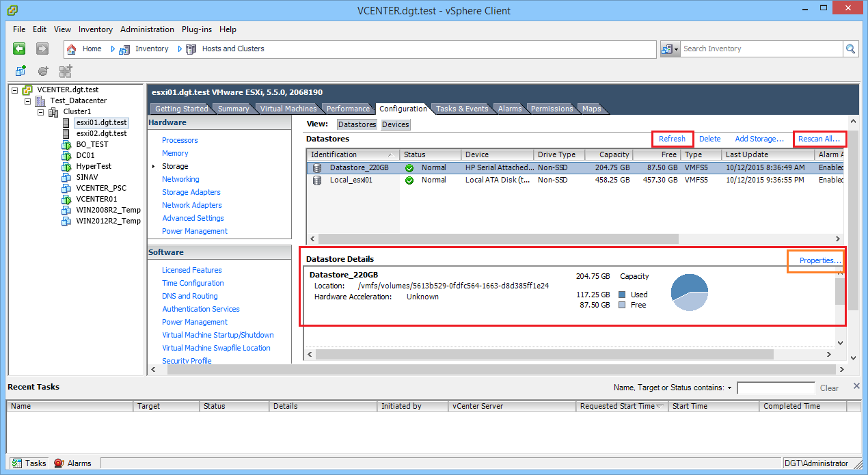Click the datastores Refresh link
The height and width of the screenshot is (475, 868).
click(672, 139)
